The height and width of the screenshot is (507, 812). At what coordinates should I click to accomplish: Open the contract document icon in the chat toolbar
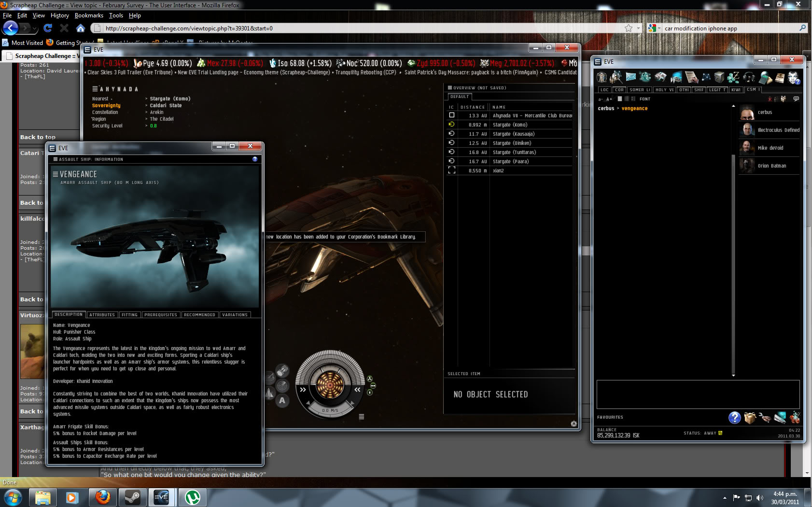click(691, 77)
